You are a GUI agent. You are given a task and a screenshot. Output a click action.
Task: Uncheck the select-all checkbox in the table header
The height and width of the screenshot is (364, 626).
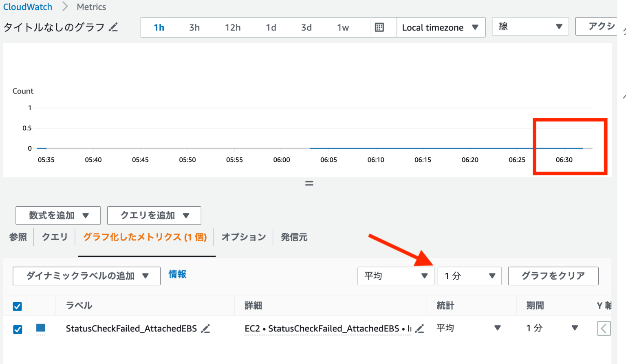(x=17, y=306)
